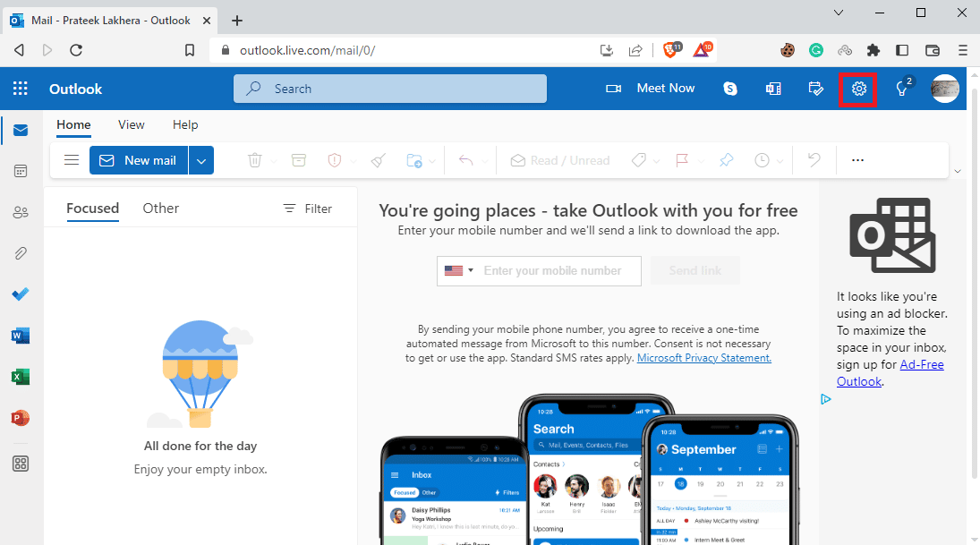The height and width of the screenshot is (545, 980).
Task: Expand the Report dropdown arrow
Action: [354, 161]
